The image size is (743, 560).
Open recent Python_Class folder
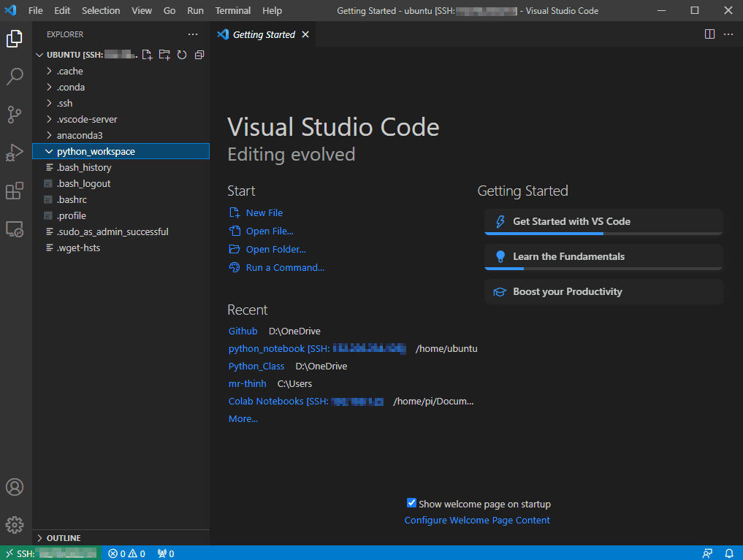click(x=256, y=366)
